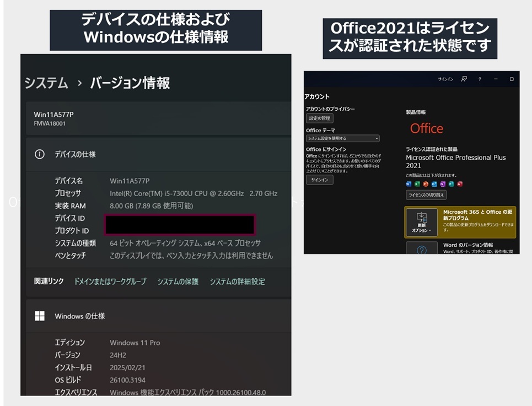Click the 24H2 version value
This screenshot has height=406, width=532.
point(118,355)
